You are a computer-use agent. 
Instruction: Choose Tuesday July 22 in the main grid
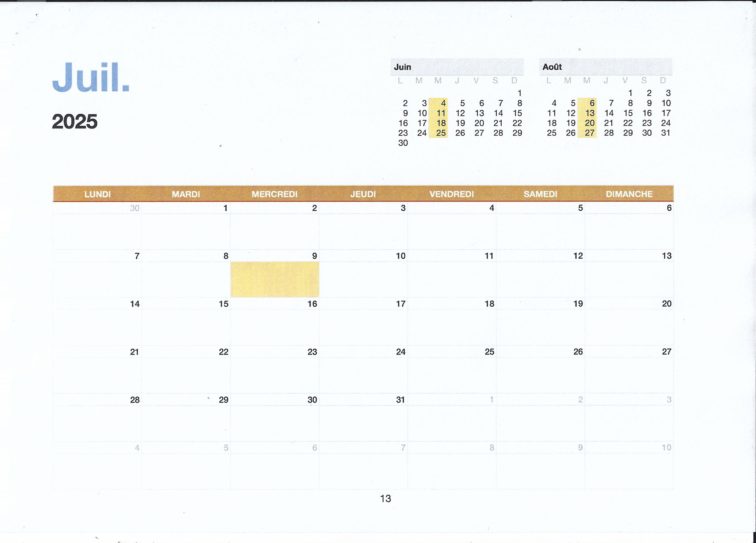(x=224, y=352)
